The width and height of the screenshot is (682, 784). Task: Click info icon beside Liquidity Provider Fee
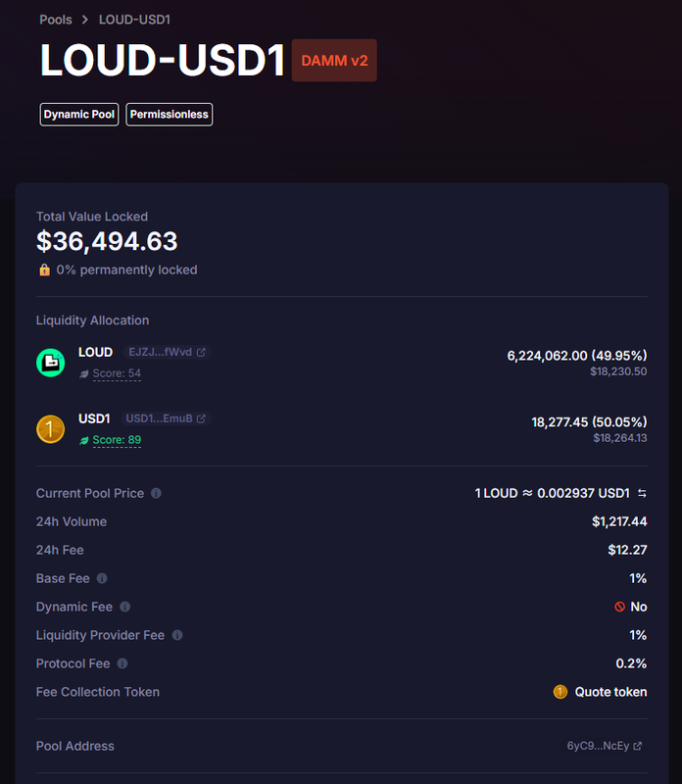pyautogui.click(x=177, y=635)
